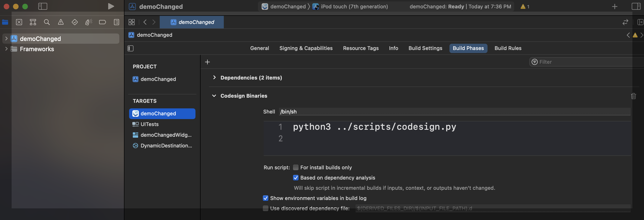Select the Build Phases tab

pyautogui.click(x=468, y=48)
